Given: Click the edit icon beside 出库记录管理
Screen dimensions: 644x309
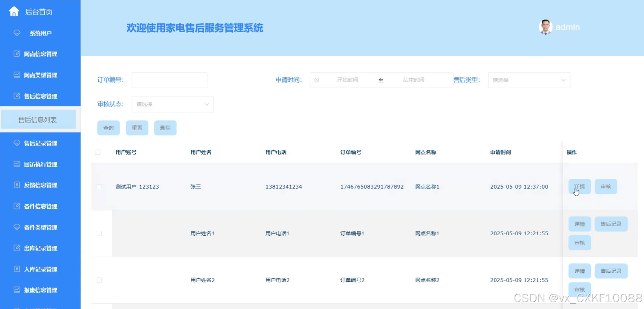Looking at the screenshot, I should pyautogui.click(x=17, y=248).
